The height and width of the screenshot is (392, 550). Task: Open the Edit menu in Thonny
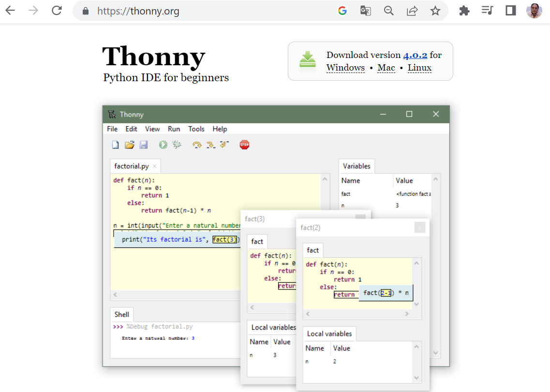tap(131, 129)
